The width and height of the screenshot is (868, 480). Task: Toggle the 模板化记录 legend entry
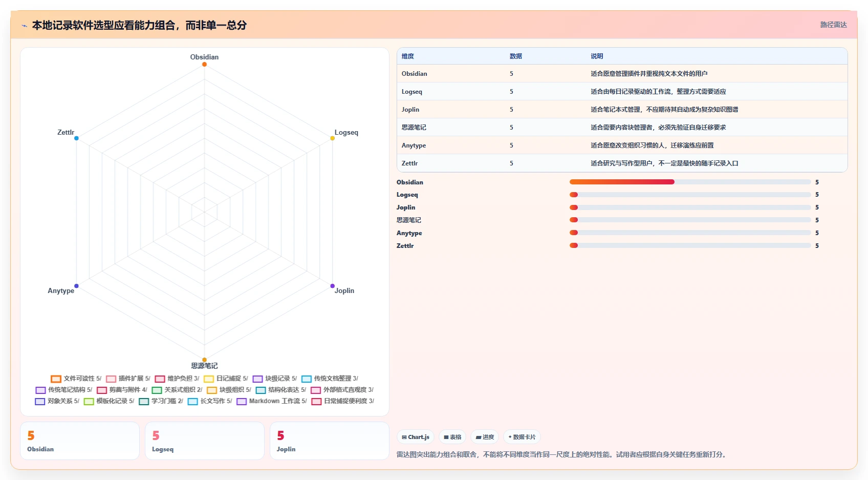click(x=109, y=401)
